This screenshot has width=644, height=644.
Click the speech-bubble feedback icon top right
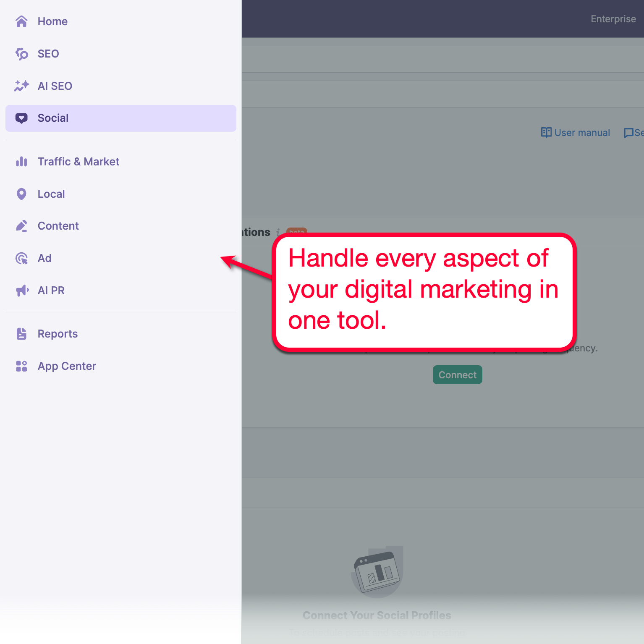pos(630,132)
